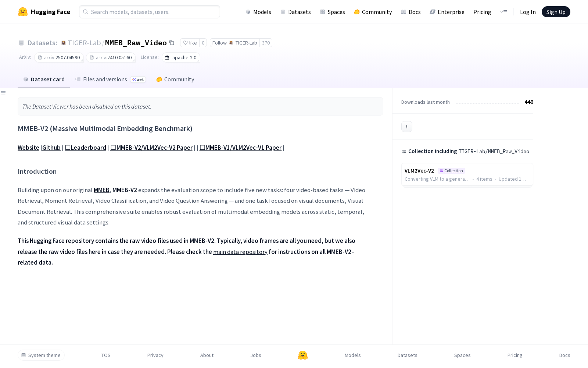The height and width of the screenshot is (368, 588).
Task: Open the VLM2Vec-V2 collection card
Action: [467, 174]
